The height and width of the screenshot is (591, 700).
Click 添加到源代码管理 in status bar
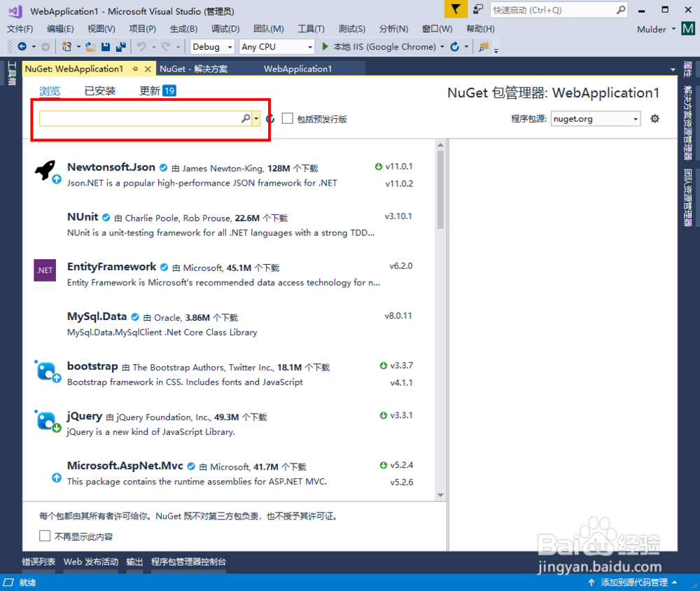[x=633, y=582]
